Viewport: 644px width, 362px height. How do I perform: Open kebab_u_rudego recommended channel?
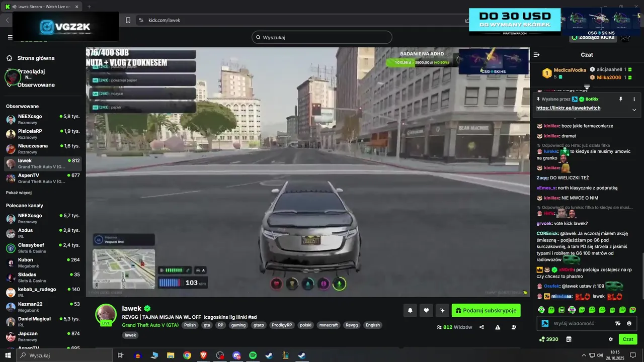tap(43, 292)
